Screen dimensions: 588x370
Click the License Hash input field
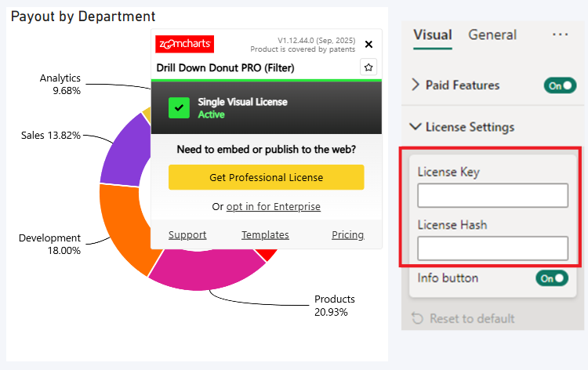pos(493,248)
